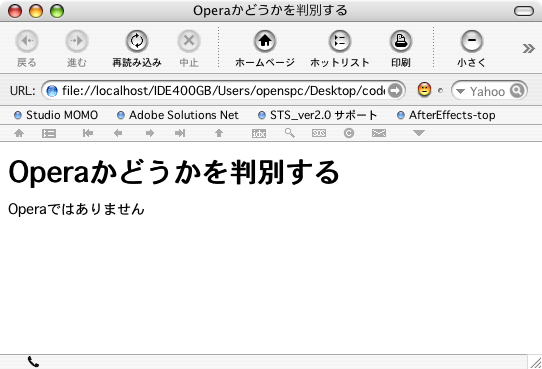Expand toolbar overflow double-chevron
Screen dimensions: 542x369
[x=528, y=48]
